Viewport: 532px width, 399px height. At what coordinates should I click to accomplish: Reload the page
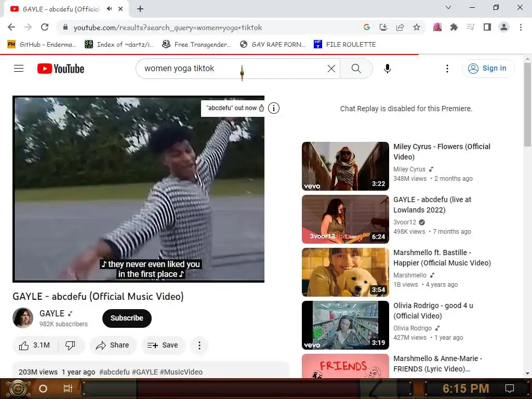45,27
